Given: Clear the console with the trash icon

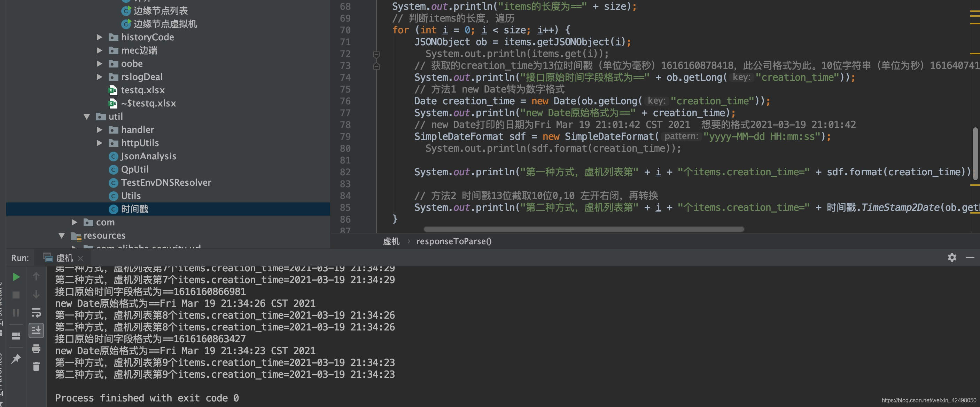Looking at the screenshot, I should 36,366.
